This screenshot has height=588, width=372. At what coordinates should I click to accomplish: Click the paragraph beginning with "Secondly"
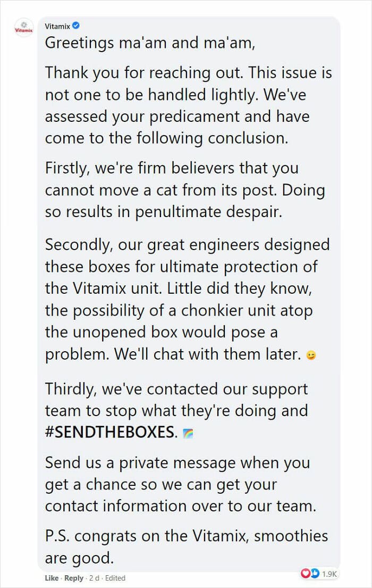click(x=187, y=300)
